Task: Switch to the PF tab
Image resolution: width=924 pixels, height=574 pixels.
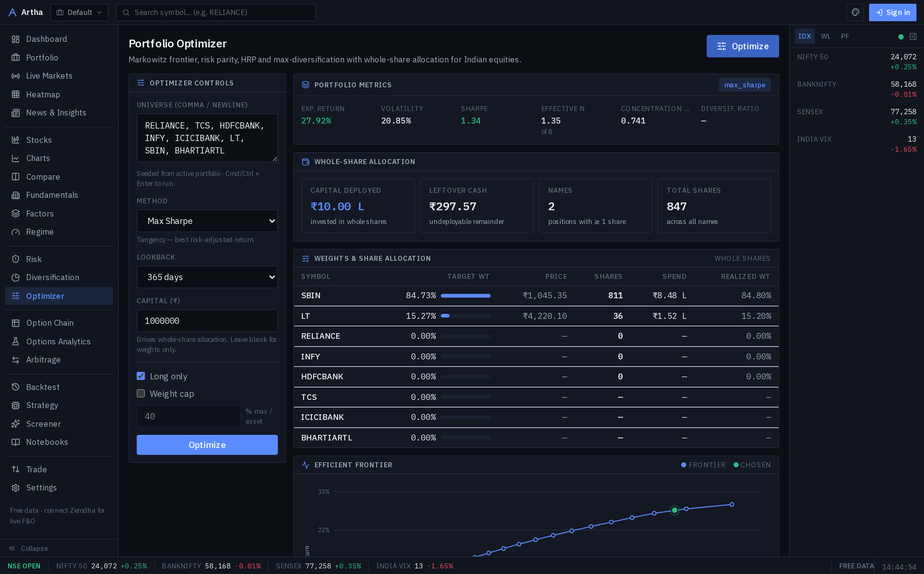Action: 845,36
